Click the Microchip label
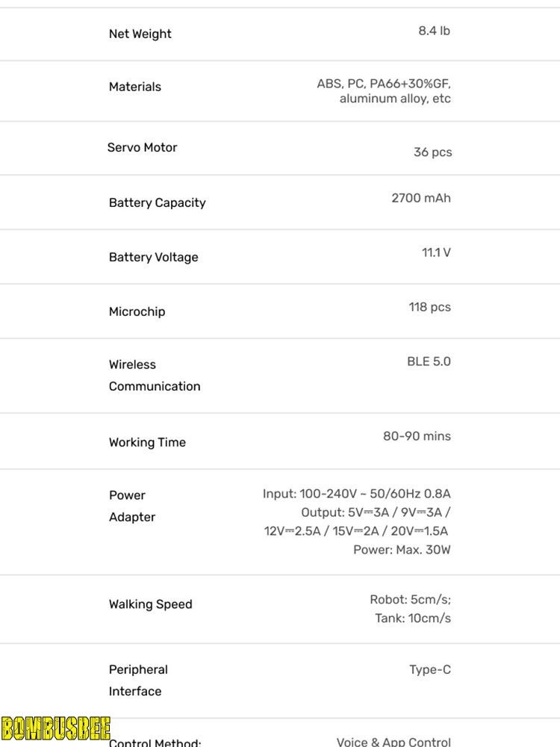Screen dimensions: 560x747 137,311
